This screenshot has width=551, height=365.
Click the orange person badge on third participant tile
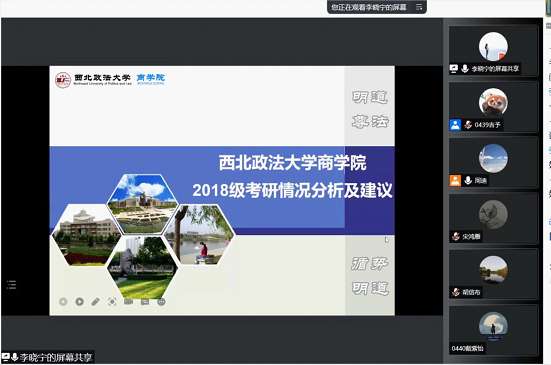coord(455,181)
